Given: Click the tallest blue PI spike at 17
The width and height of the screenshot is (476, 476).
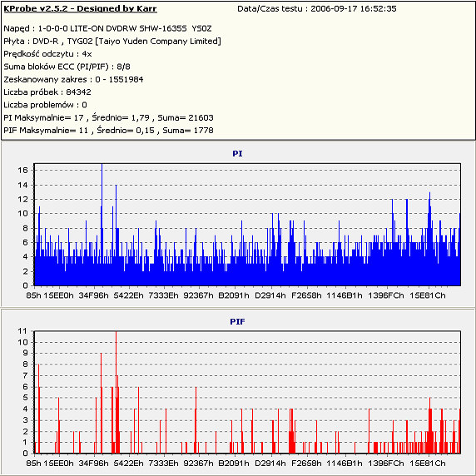Looking at the screenshot, I should pos(102,225).
